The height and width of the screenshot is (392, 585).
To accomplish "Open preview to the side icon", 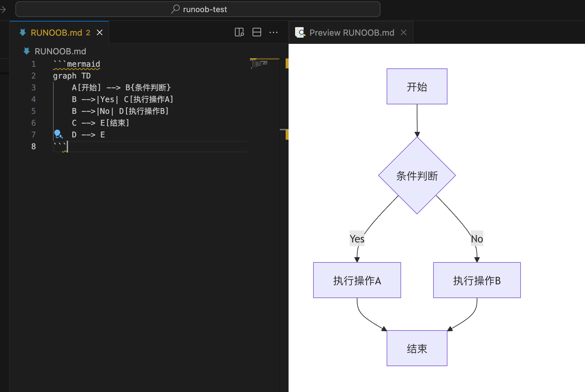I will (x=239, y=32).
